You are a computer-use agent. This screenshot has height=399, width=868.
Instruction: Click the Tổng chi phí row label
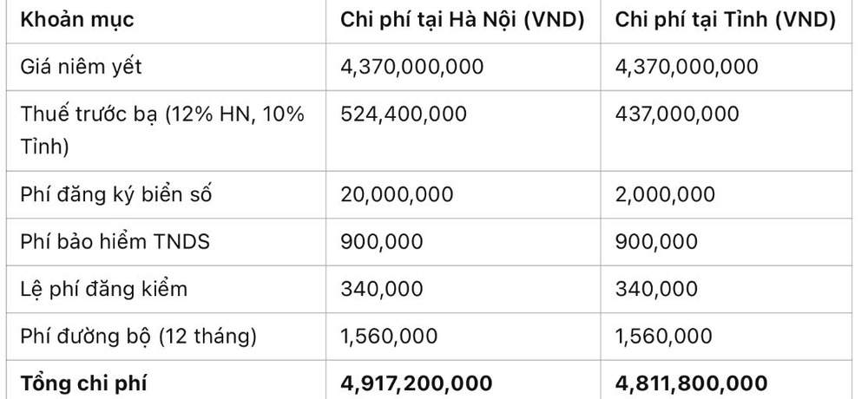click(83, 383)
